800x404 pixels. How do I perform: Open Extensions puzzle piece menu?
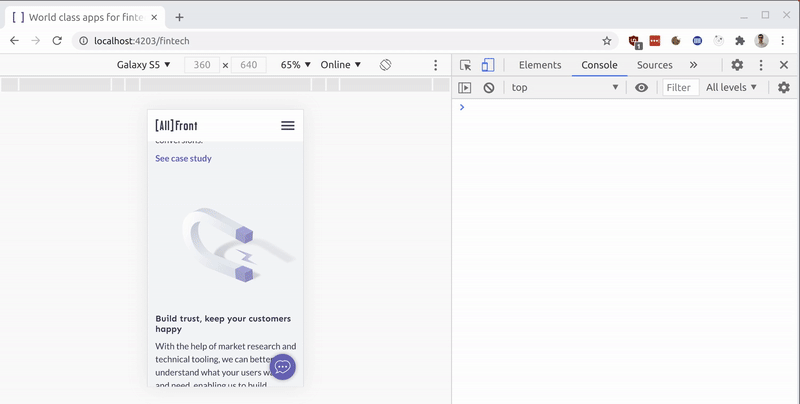point(740,41)
